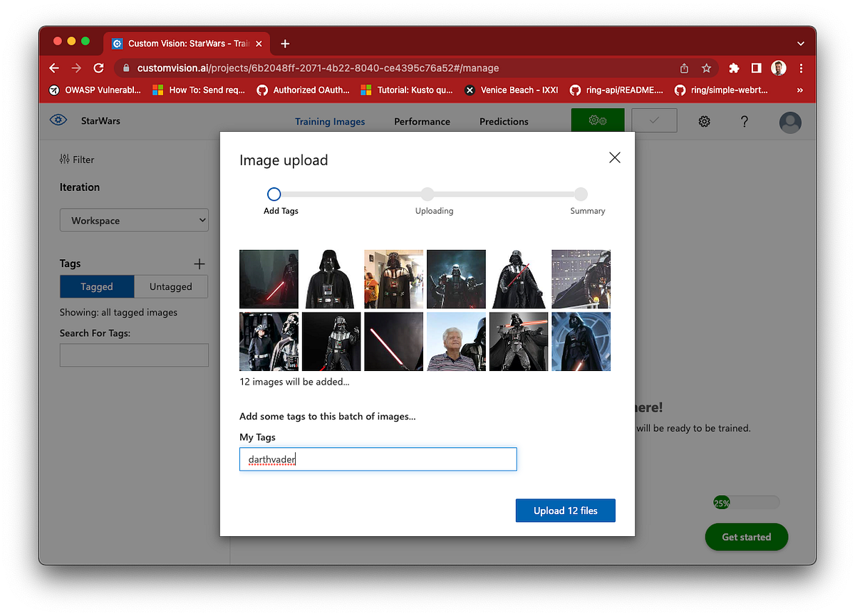Select the lone red lightsaber thumbnail
The width and height of the screenshot is (855, 616).
[393, 341]
